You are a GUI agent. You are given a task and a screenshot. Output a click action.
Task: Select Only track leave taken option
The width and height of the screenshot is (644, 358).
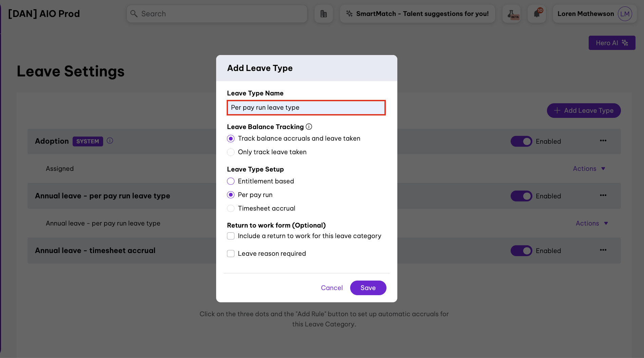point(231,152)
